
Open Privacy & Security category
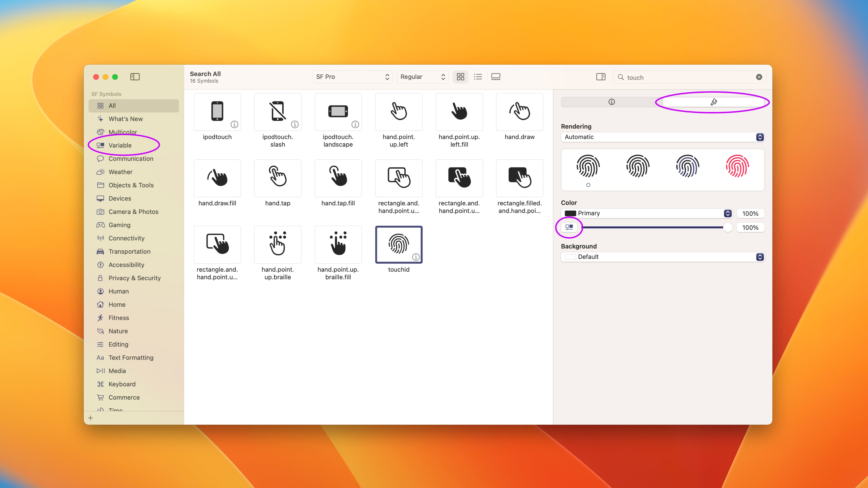pyautogui.click(x=134, y=278)
